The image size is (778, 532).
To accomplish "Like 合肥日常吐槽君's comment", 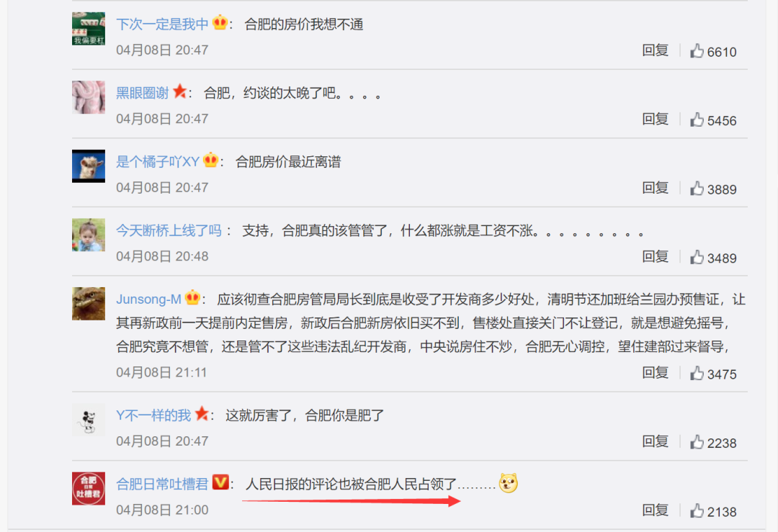I will [697, 510].
